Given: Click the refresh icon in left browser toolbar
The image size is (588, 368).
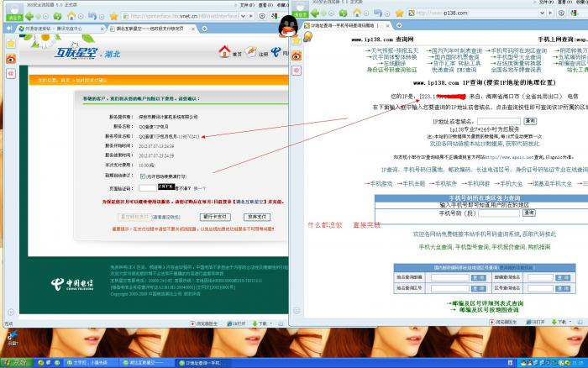Looking at the screenshot, I should point(57,16).
